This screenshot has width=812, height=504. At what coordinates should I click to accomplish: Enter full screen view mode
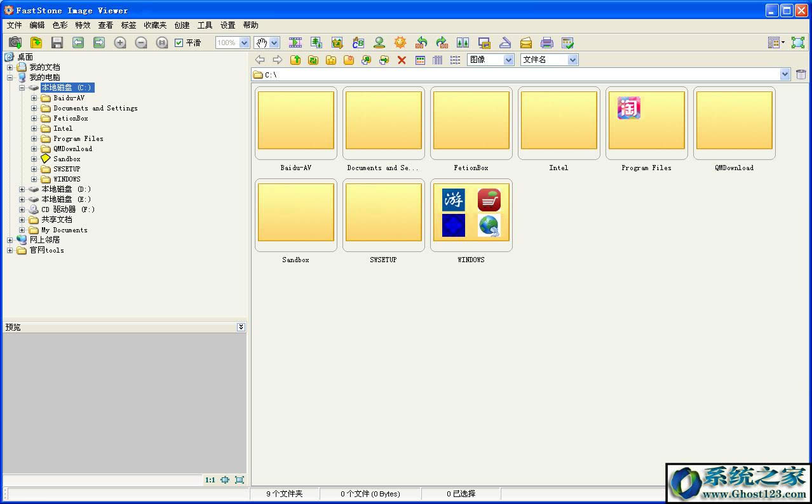pyautogui.click(x=797, y=43)
